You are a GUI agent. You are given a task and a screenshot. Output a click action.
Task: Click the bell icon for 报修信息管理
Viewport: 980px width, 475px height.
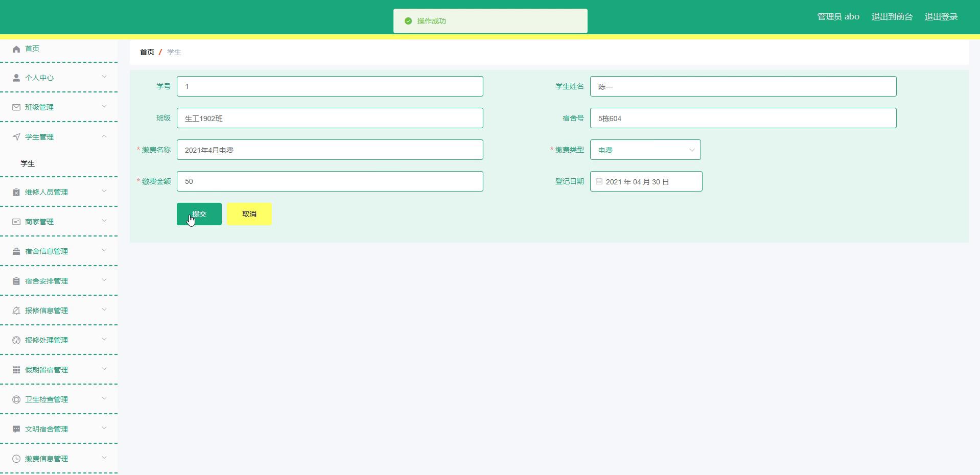pyautogui.click(x=16, y=311)
